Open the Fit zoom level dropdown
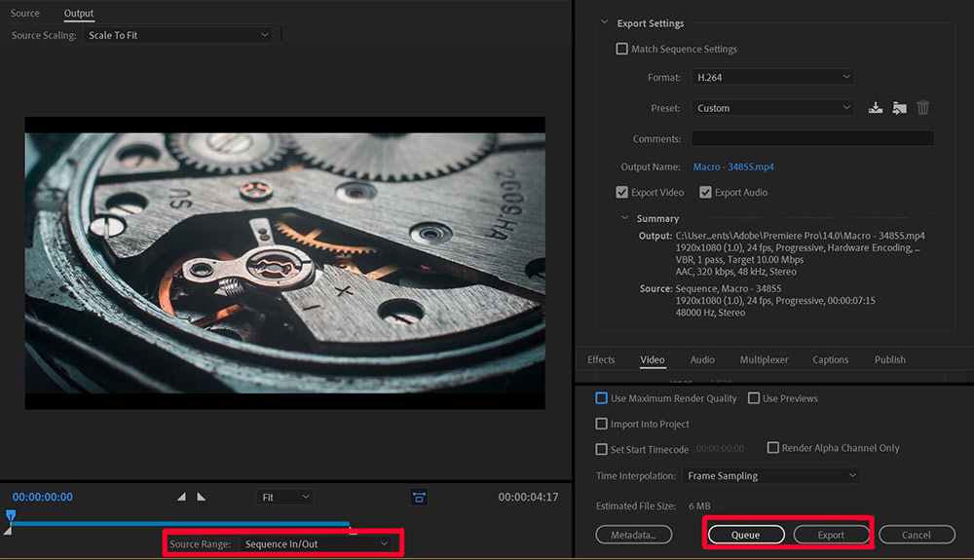 point(285,498)
